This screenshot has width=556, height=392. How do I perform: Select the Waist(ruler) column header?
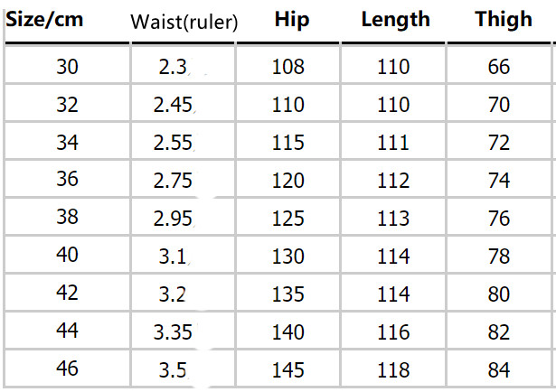[184, 23]
